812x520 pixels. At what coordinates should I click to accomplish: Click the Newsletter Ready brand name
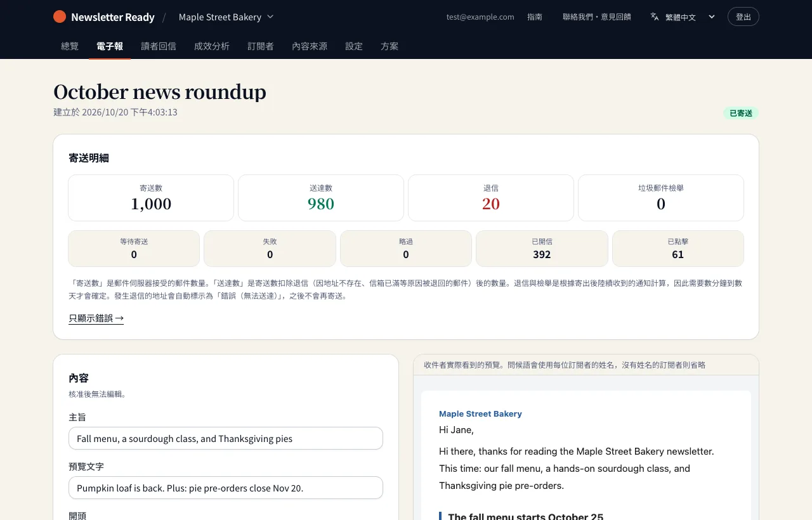[x=113, y=17]
